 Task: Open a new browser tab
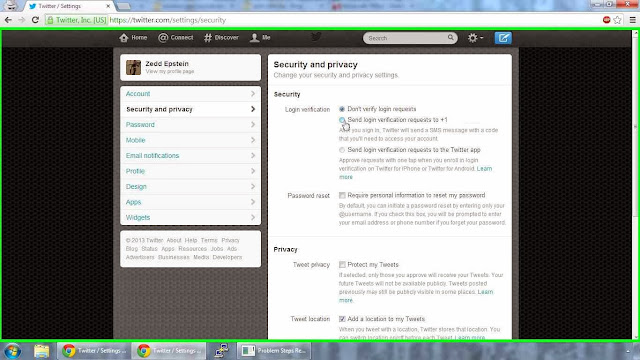click(124, 6)
